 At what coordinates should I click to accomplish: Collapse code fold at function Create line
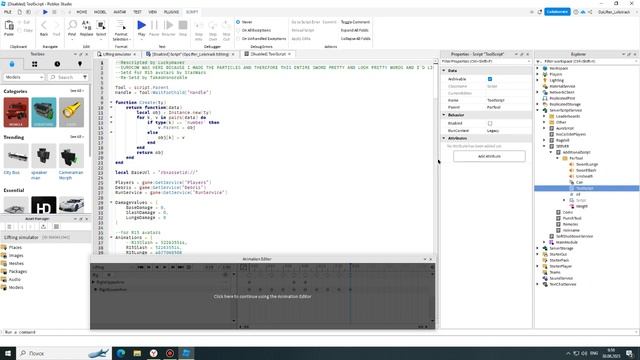point(111,102)
